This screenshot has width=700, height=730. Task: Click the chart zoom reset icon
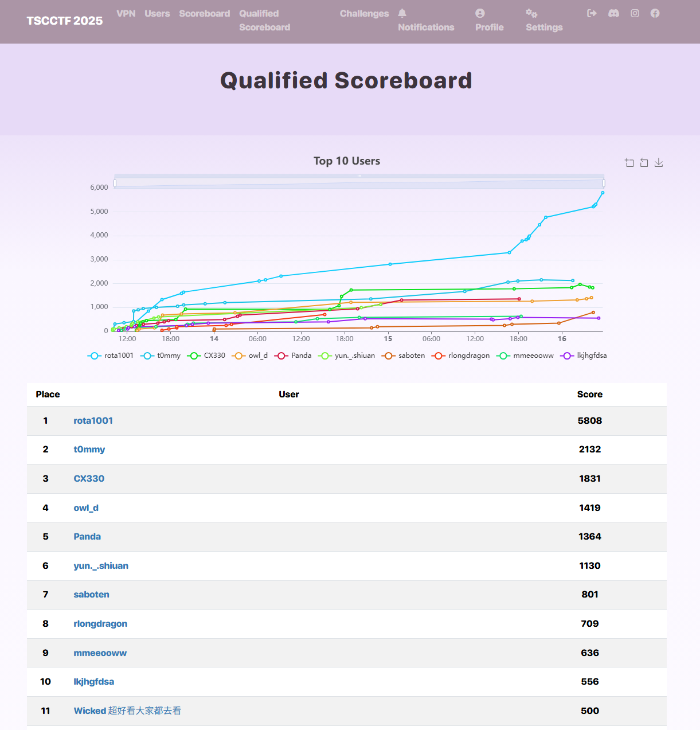pos(644,163)
